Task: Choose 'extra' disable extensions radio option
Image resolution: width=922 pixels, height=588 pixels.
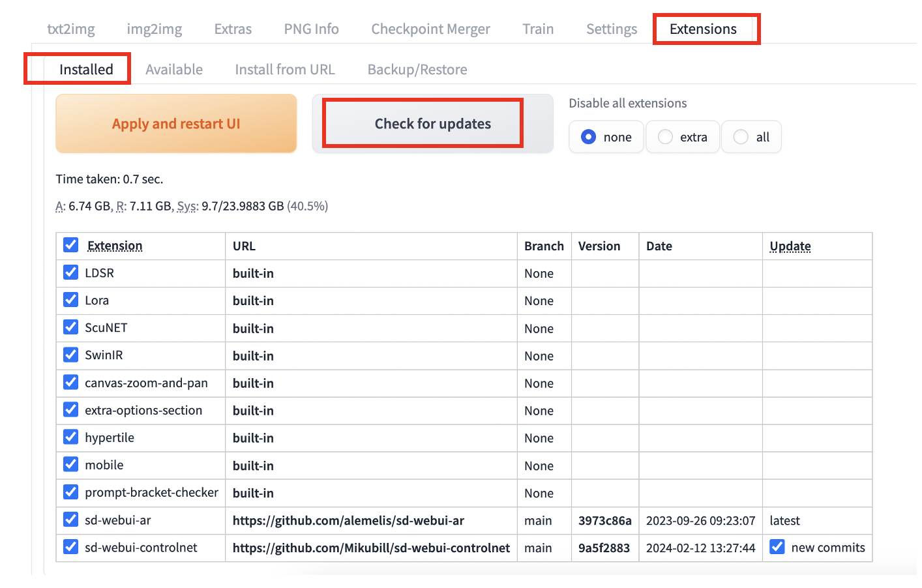Action: tap(683, 137)
